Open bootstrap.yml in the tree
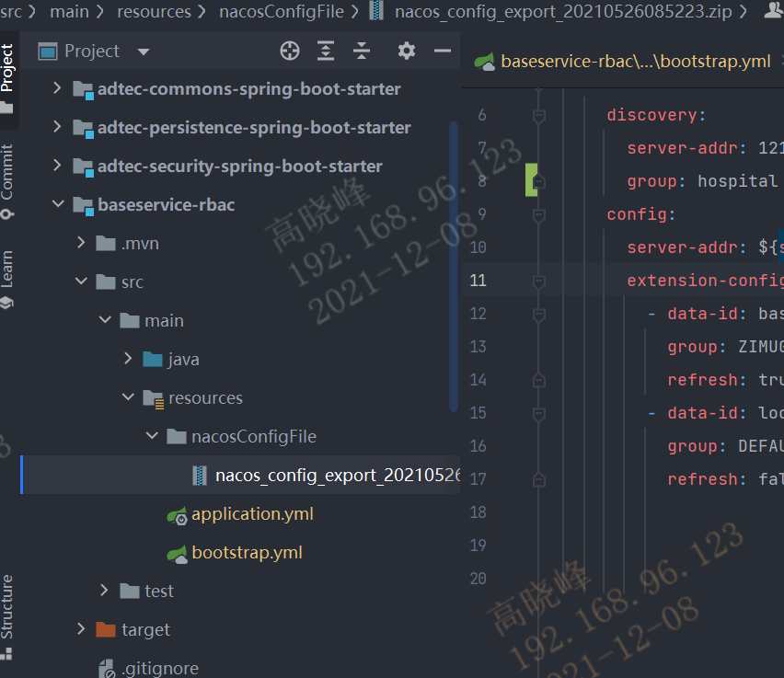This screenshot has height=678, width=784. 247,553
